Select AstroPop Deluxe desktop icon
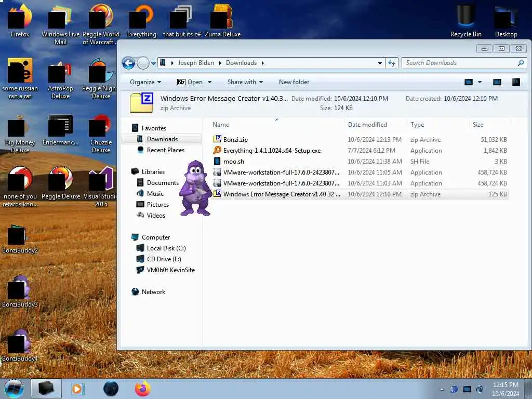 pyautogui.click(x=60, y=79)
